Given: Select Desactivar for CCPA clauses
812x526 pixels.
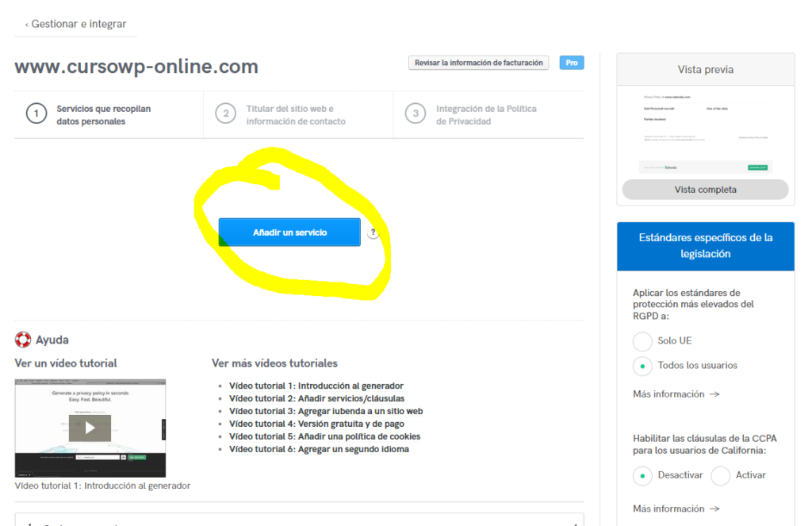Looking at the screenshot, I should (642, 476).
